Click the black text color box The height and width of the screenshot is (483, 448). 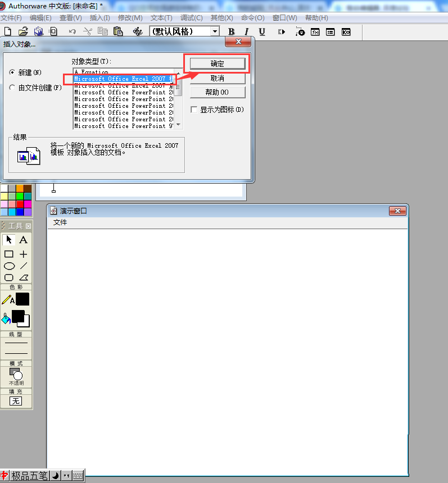pyautogui.click(x=22, y=299)
